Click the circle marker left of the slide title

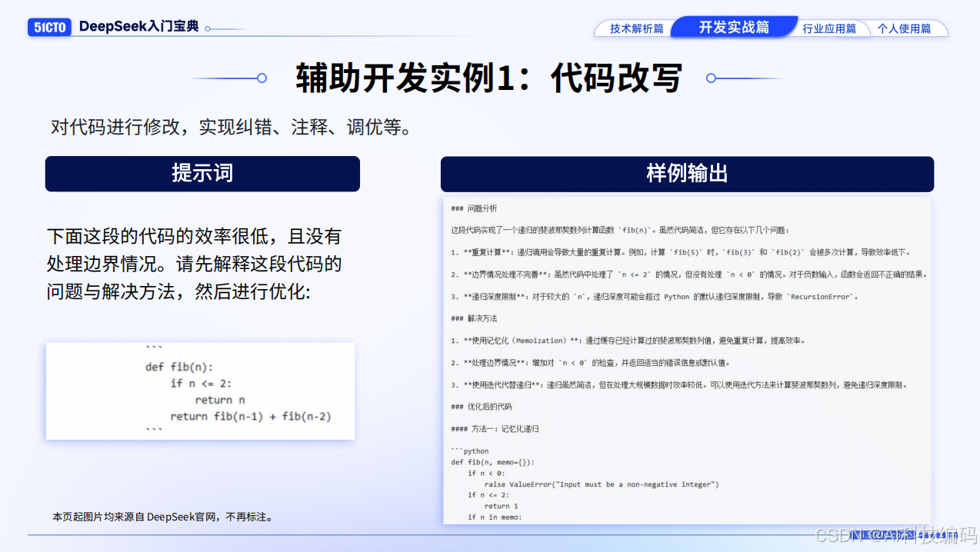[261, 78]
